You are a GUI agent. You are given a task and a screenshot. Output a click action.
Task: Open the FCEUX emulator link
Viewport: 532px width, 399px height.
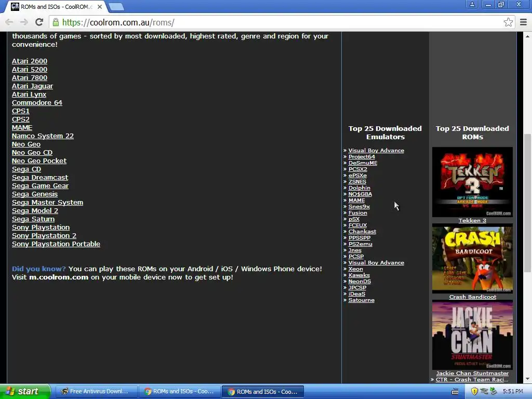click(357, 225)
